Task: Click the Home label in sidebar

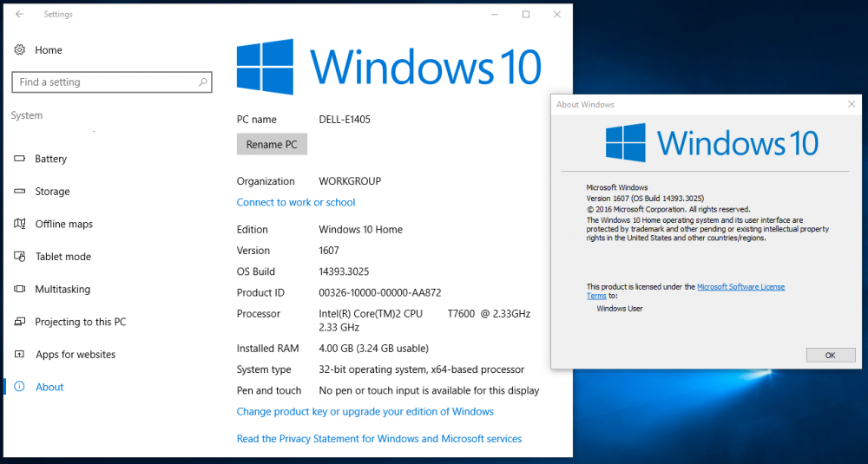Action: [x=49, y=49]
